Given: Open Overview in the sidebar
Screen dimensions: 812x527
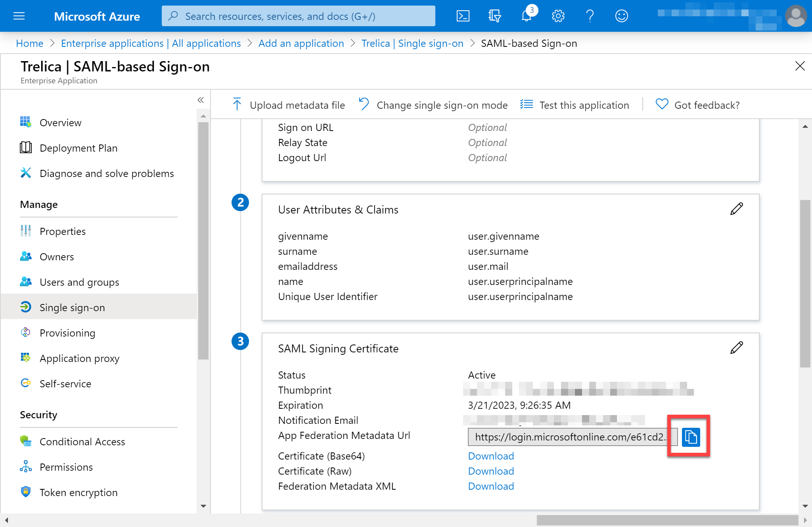Looking at the screenshot, I should coord(60,123).
